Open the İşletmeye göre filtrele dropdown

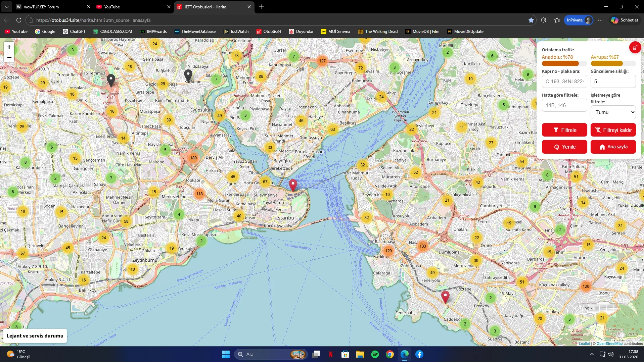613,112
